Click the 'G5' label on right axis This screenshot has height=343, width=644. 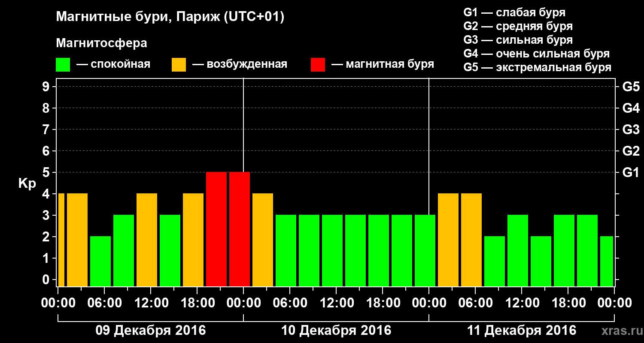tap(631, 87)
